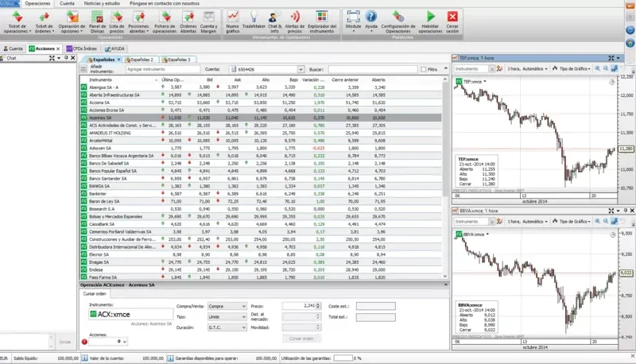Viewport: 636px width, 364px height.
Task: Select Enagas SA row
Action: [261, 262]
